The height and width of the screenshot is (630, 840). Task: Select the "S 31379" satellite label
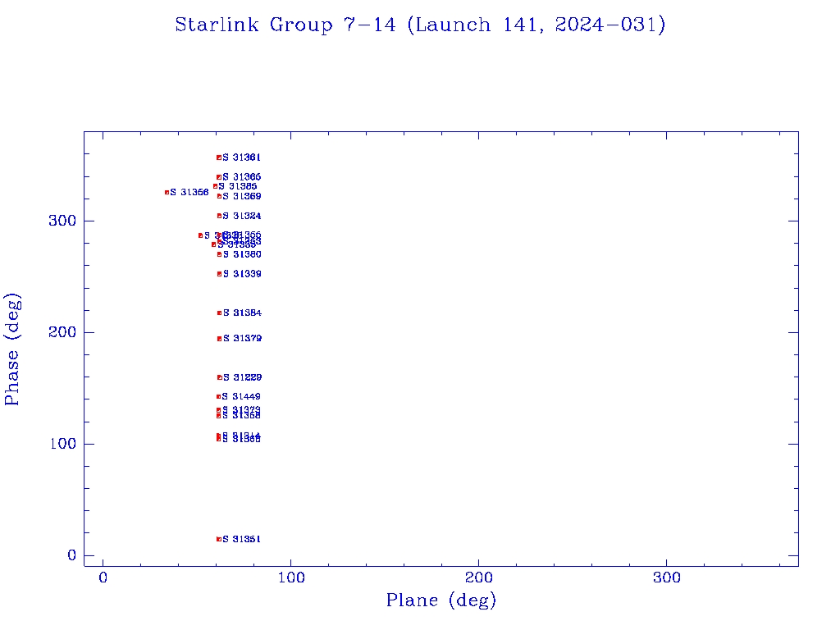[x=243, y=338]
